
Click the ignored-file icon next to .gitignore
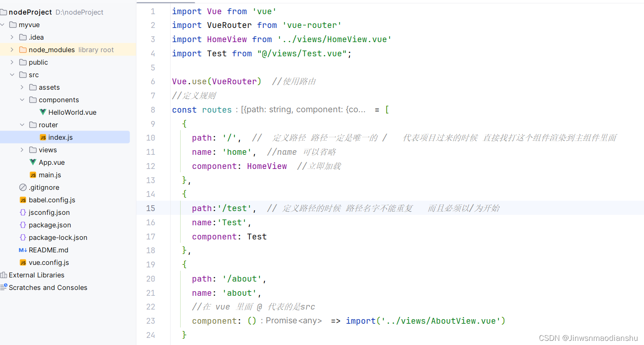tap(23, 187)
